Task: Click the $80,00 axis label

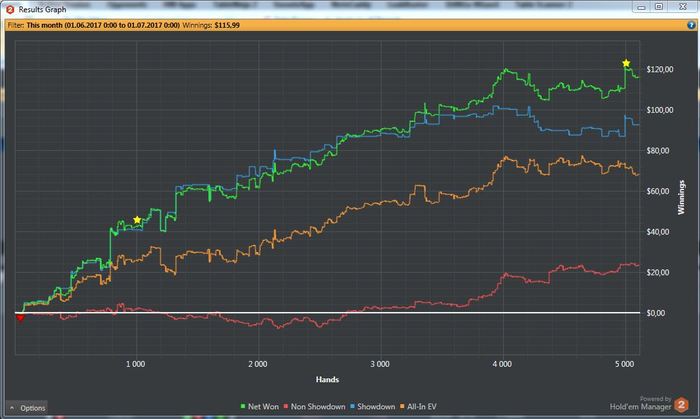Action: (658, 151)
